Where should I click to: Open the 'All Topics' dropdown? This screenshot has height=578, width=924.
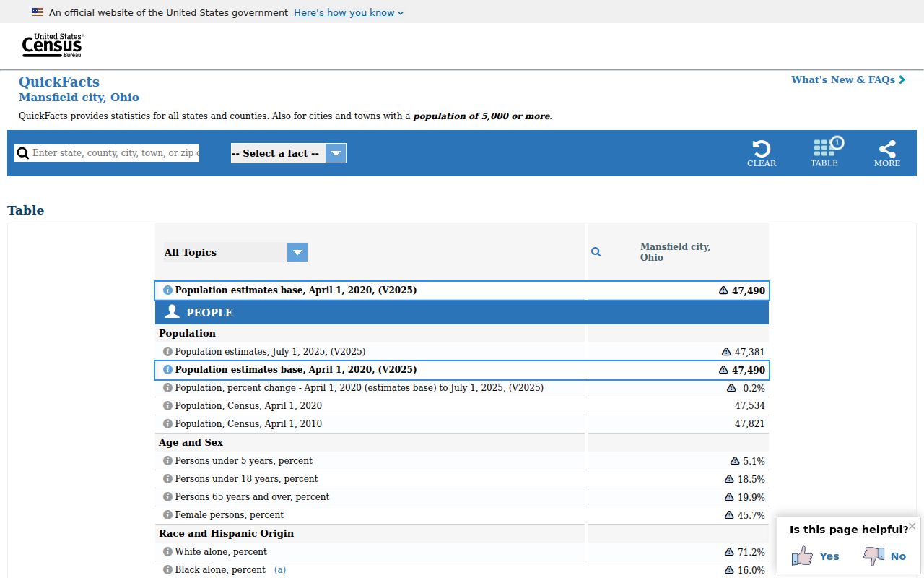236,252
